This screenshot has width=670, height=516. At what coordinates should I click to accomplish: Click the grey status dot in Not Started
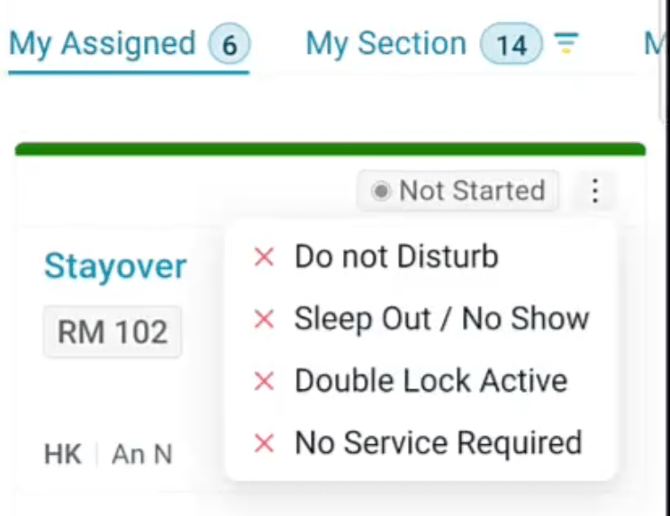[x=381, y=191]
